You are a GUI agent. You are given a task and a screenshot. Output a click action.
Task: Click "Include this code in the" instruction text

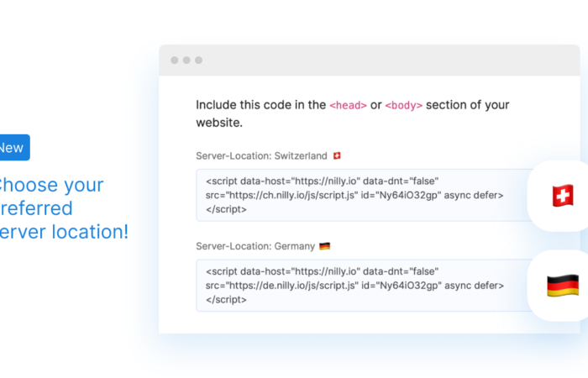point(260,105)
